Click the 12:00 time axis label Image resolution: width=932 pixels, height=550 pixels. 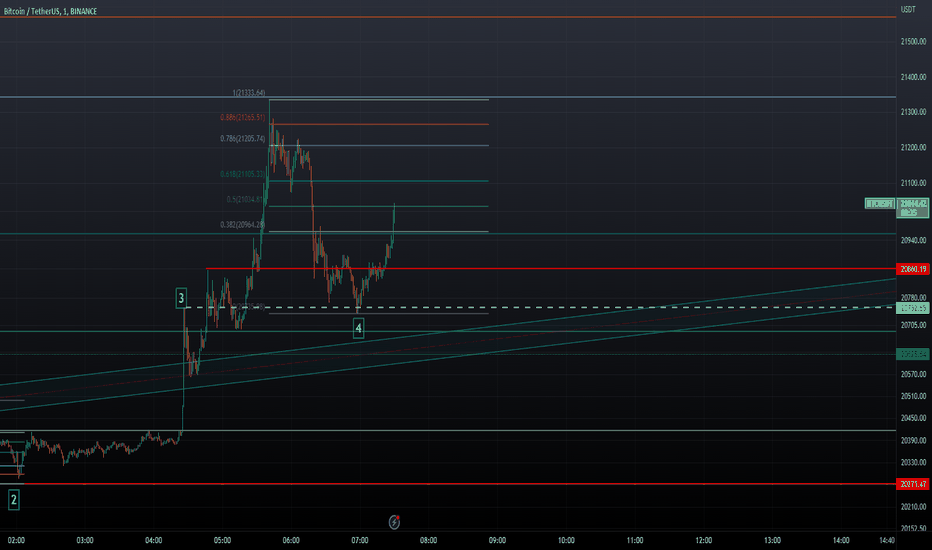pos(704,540)
